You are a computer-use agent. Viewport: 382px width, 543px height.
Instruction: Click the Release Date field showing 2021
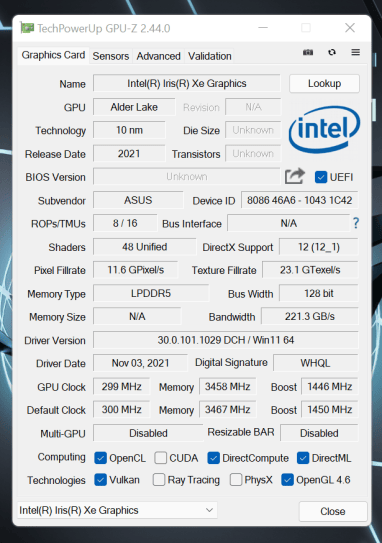[x=129, y=153]
